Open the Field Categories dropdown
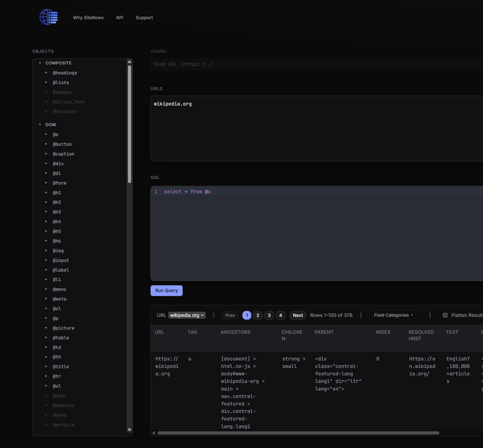The image size is (483, 448). tap(394, 315)
